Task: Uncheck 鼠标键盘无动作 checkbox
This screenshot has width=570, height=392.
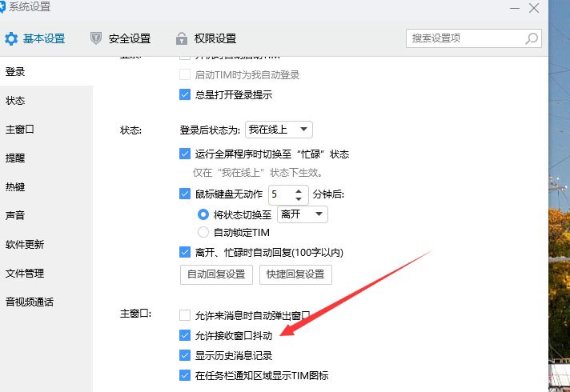Action: pos(185,194)
